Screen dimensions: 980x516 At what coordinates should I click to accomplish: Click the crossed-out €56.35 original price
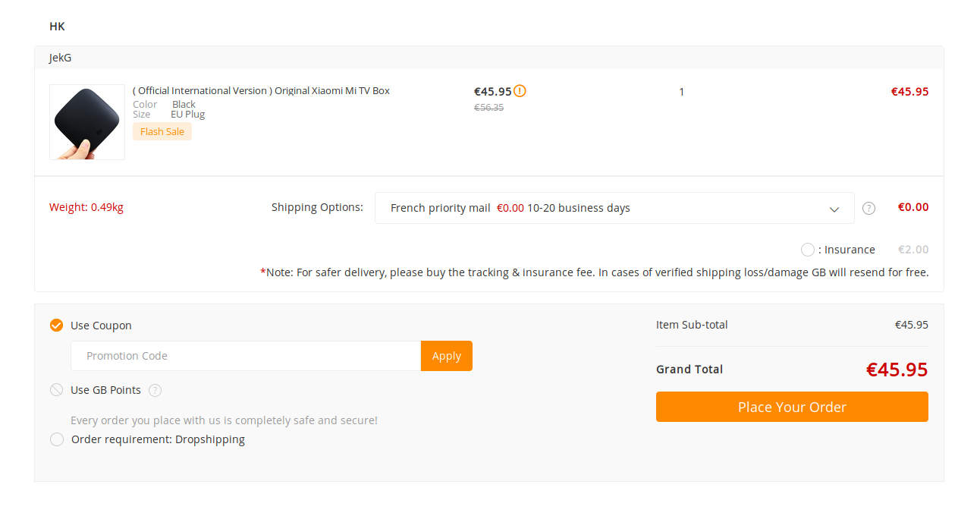[489, 108]
